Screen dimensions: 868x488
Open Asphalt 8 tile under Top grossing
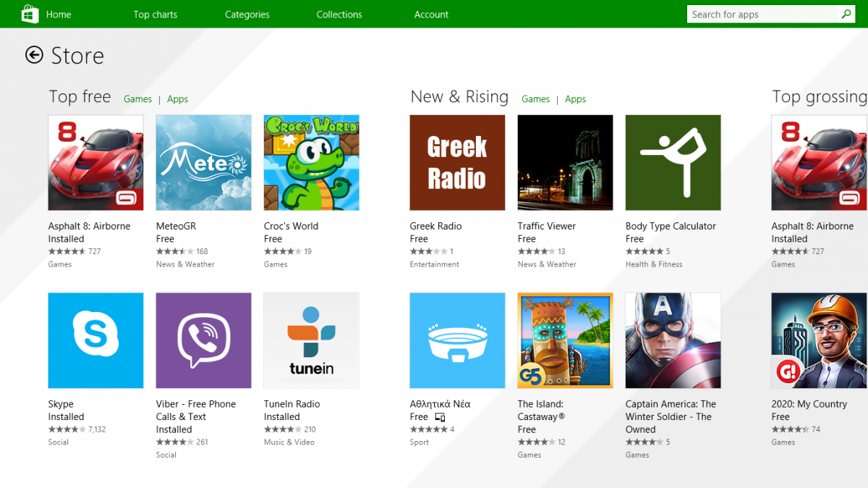[819, 163]
